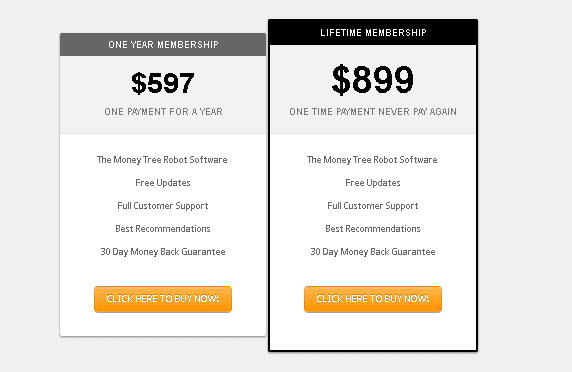Select the Lifetime Membership header

click(x=373, y=32)
